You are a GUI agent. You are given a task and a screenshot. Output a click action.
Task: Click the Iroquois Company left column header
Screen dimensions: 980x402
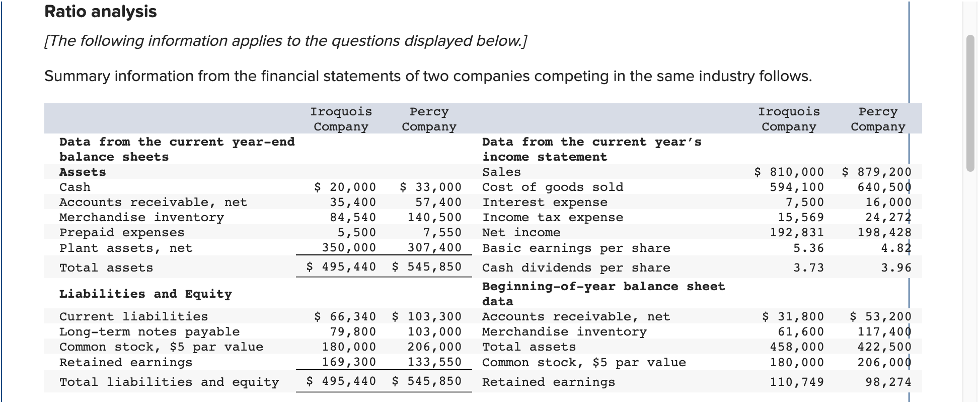341,119
